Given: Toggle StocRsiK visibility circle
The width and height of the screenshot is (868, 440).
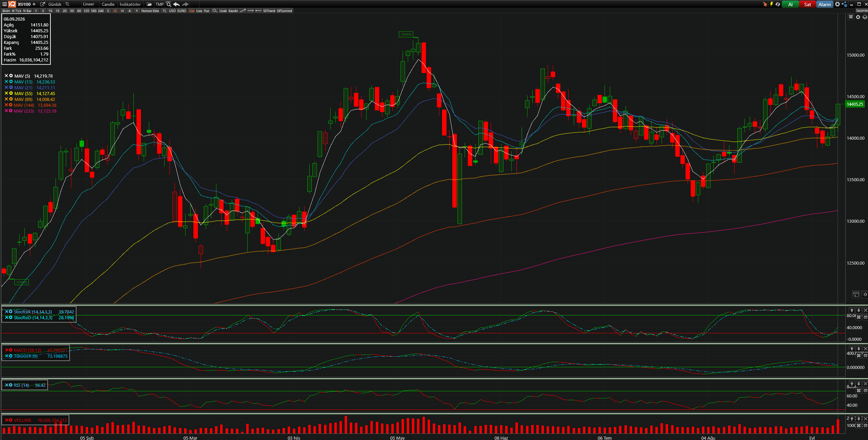Looking at the screenshot, I should [x=11, y=312].
